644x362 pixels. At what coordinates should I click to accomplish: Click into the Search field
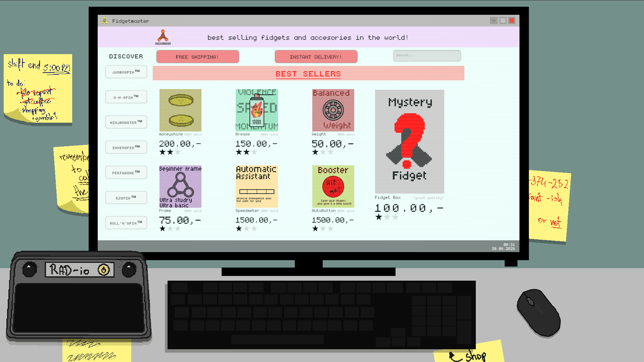427,56
